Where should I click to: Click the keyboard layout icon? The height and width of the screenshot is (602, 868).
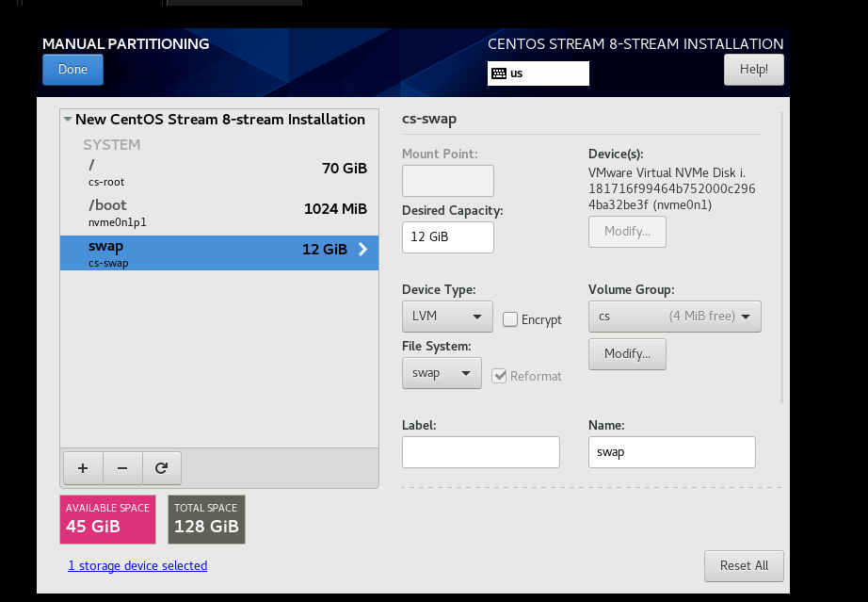(499, 73)
